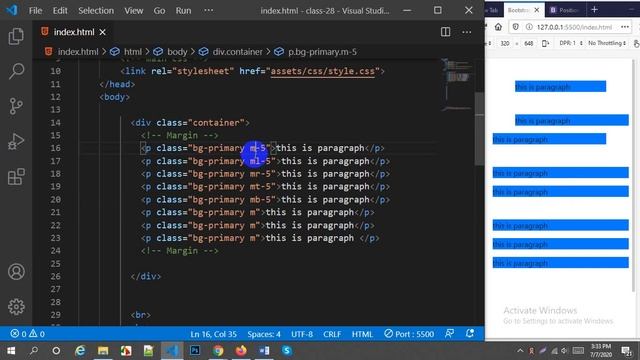The height and width of the screenshot is (360, 640).
Task: Click the html breadcrumb segment
Action: point(133,52)
